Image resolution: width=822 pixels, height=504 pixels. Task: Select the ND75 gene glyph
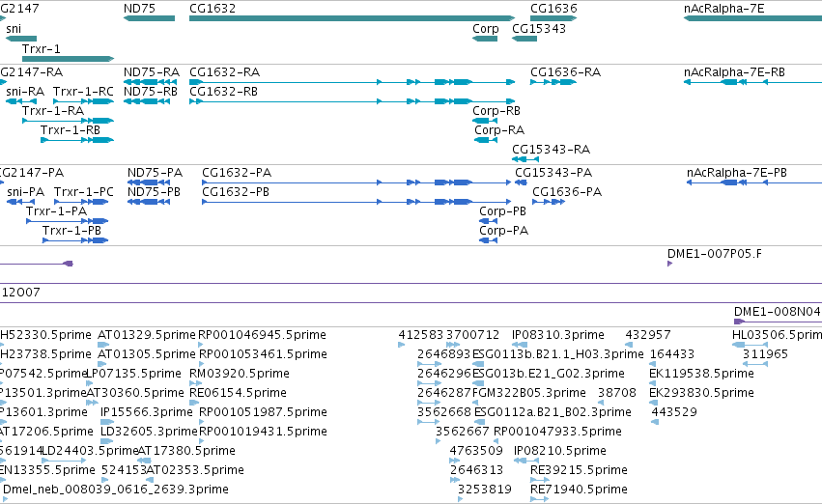pos(150,18)
